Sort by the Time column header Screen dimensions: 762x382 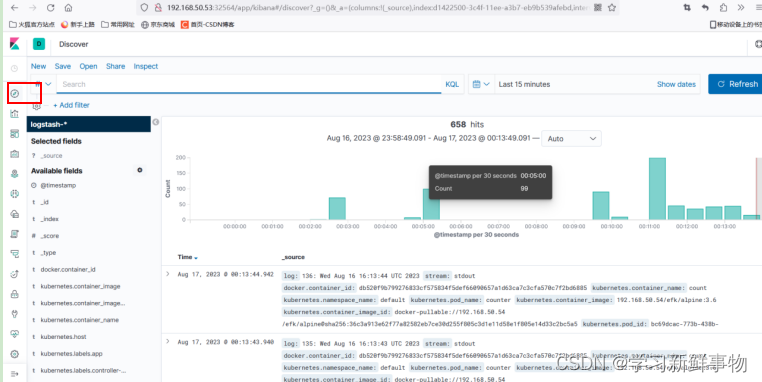[188, 257]
